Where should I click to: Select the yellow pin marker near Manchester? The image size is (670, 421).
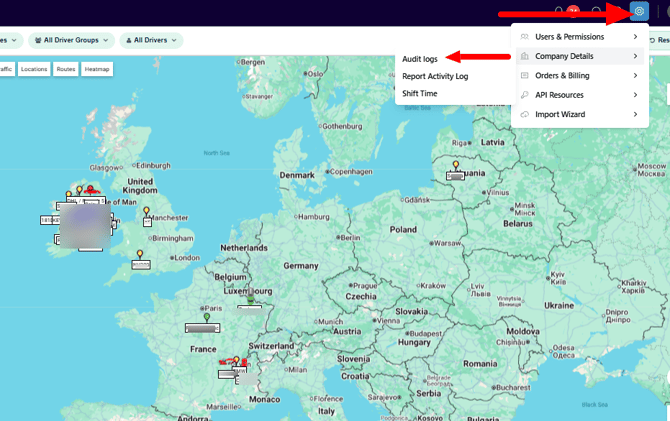pyautogui.click(x=147, y=211)
